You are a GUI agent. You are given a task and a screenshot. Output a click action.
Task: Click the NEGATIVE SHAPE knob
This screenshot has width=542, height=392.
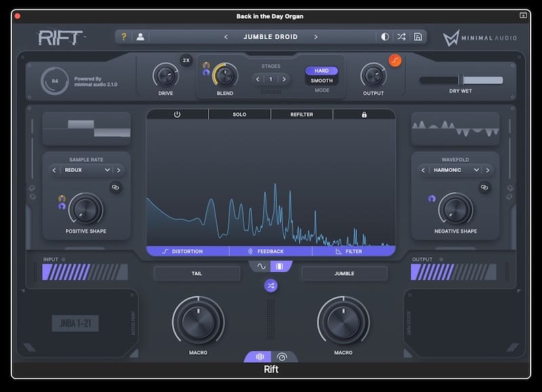[x=455, y=209]
